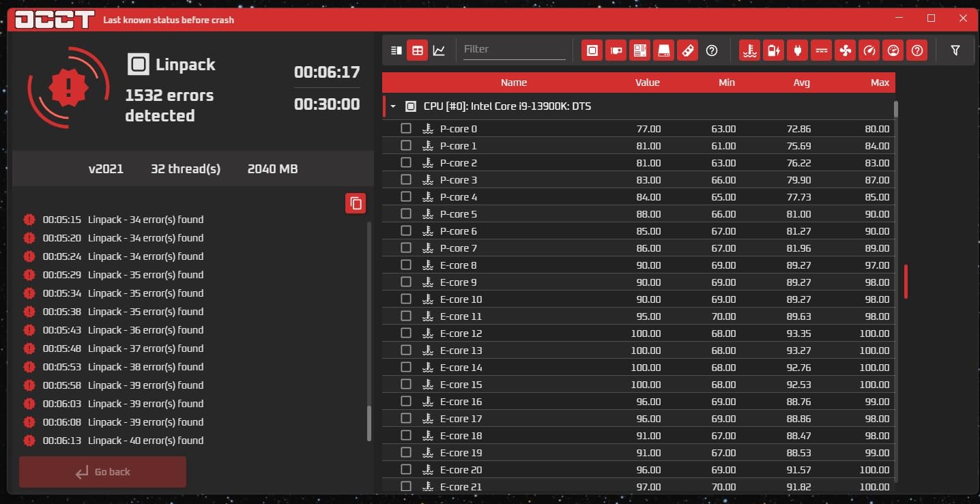
Task: Toggle the storage drive device filter icon
Action: pos(663,50)
